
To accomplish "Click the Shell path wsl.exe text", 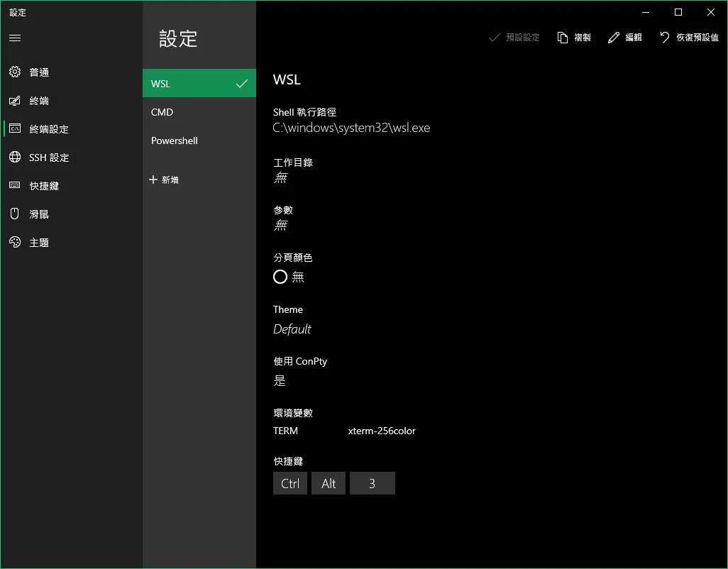I will (351, 128).
